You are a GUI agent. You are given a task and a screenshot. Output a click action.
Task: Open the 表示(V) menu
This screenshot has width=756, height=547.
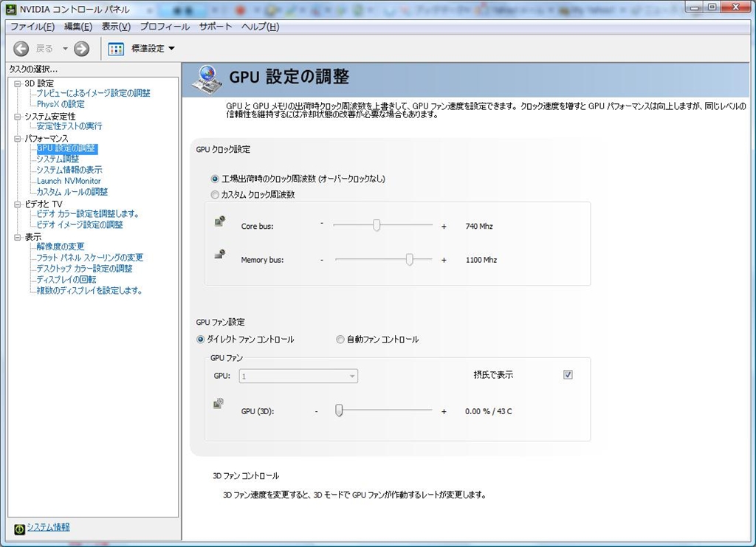(116, 27)
